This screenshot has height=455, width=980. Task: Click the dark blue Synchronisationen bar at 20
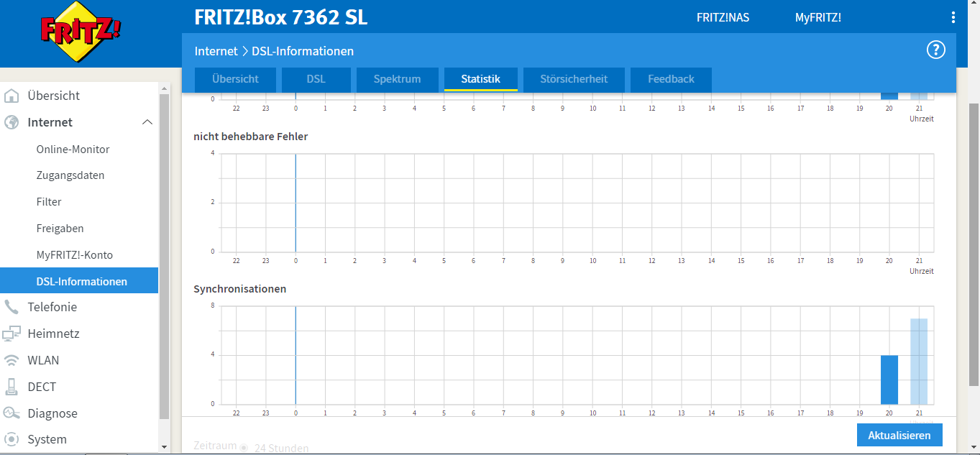(889, 380)
